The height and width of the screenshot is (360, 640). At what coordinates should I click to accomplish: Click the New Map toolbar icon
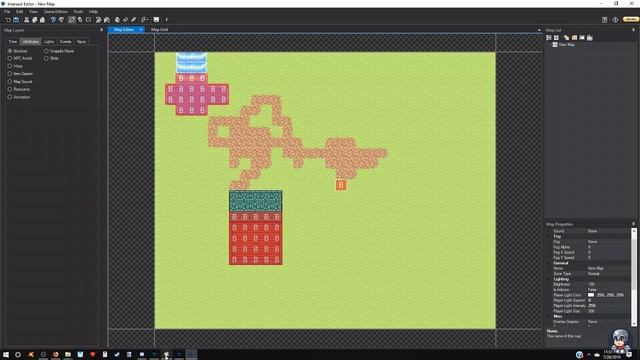click(8, 20)
